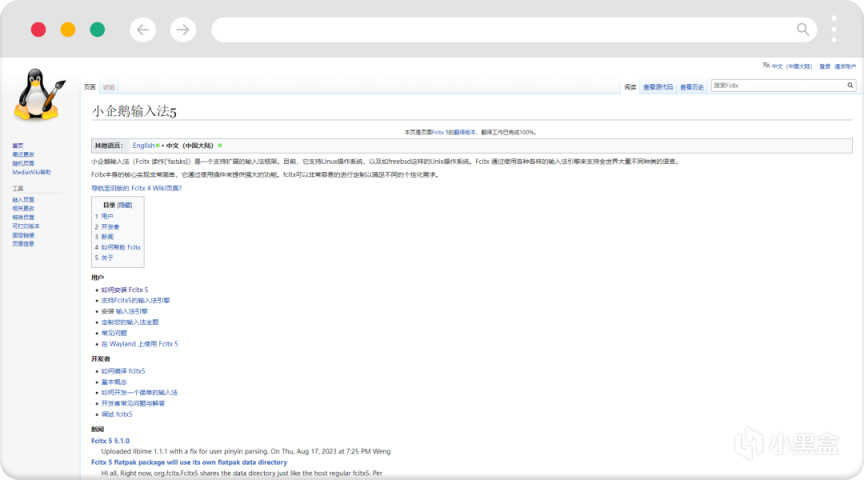Open 如何开发一个简单的输入法 link
864x480 pixels.
point(139,392)
